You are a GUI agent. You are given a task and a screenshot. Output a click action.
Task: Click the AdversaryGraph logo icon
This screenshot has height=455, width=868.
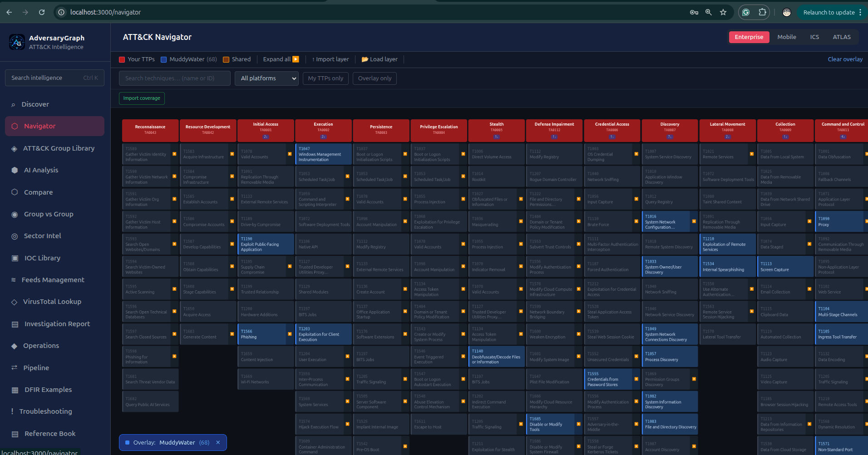17,42
